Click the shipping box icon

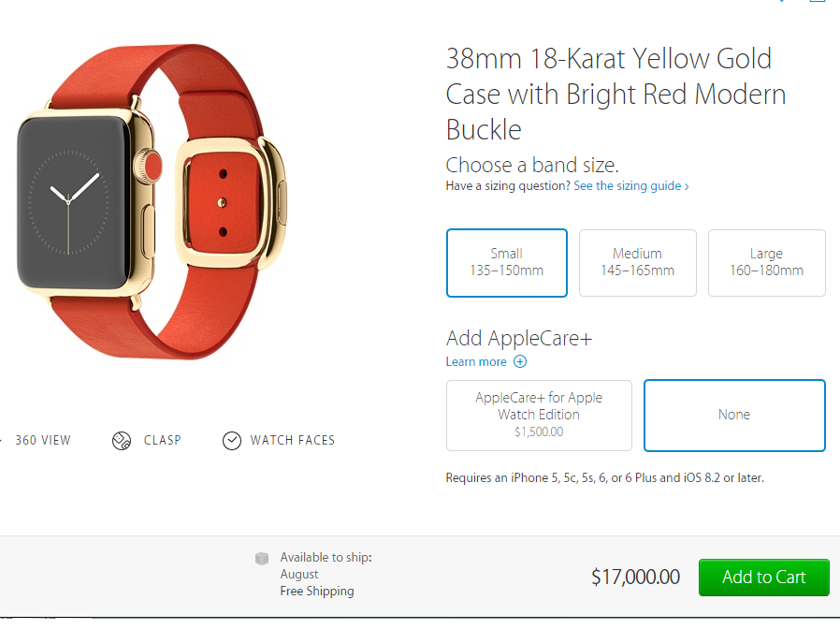click(261, 558)
